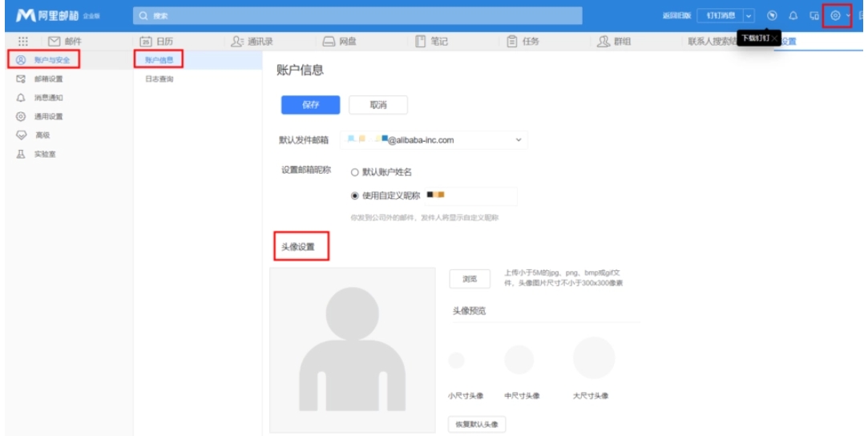Click the 小尺寸头像 preview circle

pyautogui.click(x=456, y=360)
